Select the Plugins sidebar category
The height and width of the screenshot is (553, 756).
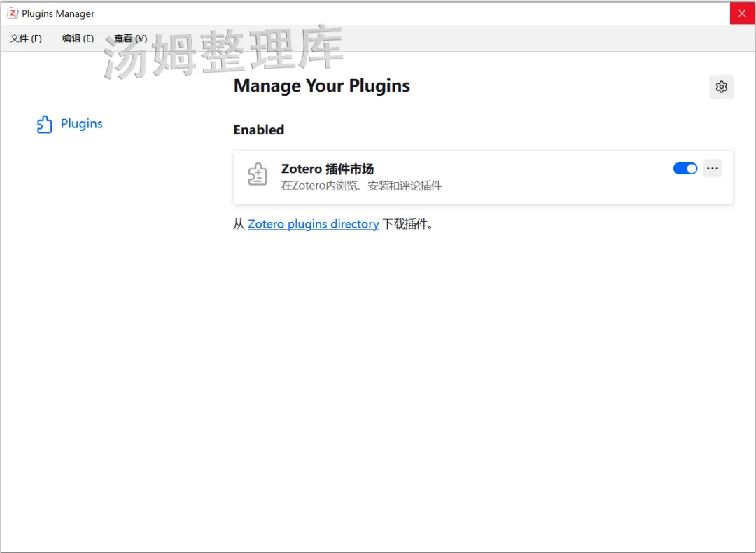[x=70, y=124]
